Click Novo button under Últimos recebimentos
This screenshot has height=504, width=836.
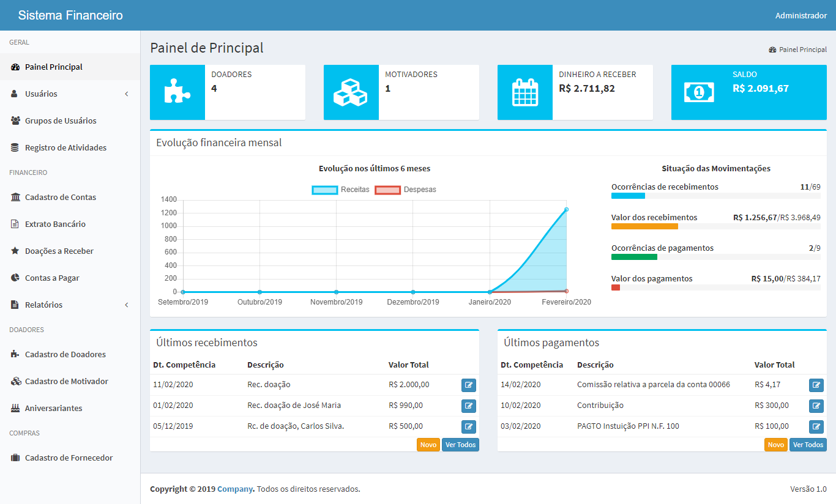click(x=428, y=445)
